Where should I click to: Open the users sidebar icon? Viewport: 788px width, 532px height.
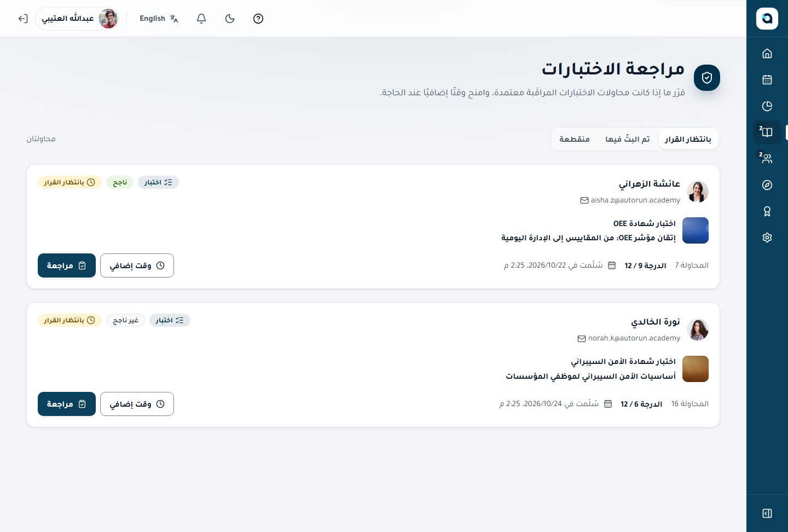pos(767,159)
